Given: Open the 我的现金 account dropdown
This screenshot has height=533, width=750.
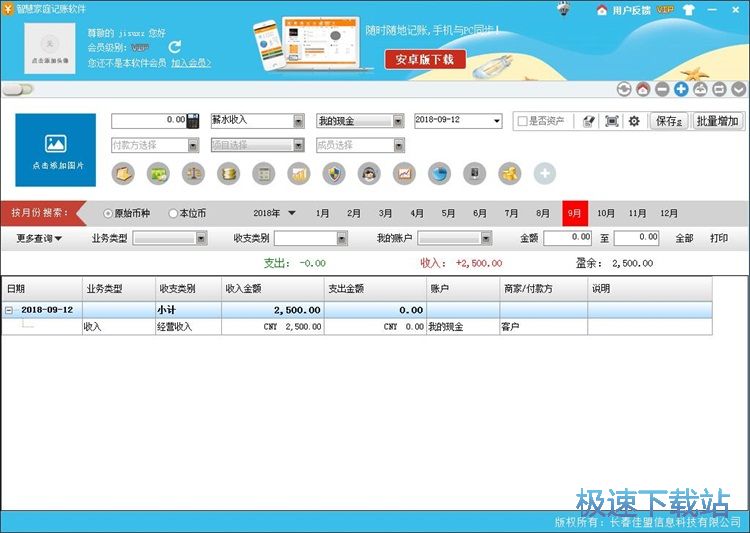Looking at the screenshot, I should [x=398, y=121].
